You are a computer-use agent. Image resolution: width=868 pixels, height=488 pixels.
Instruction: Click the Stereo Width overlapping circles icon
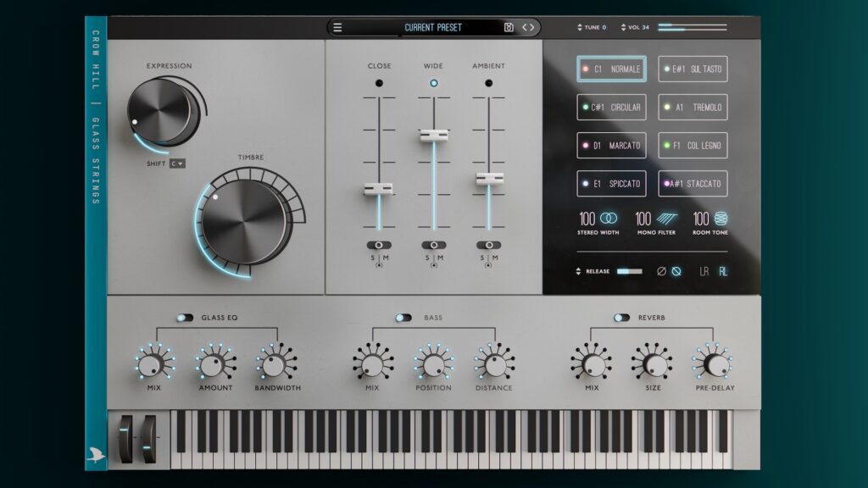[609, 219]
